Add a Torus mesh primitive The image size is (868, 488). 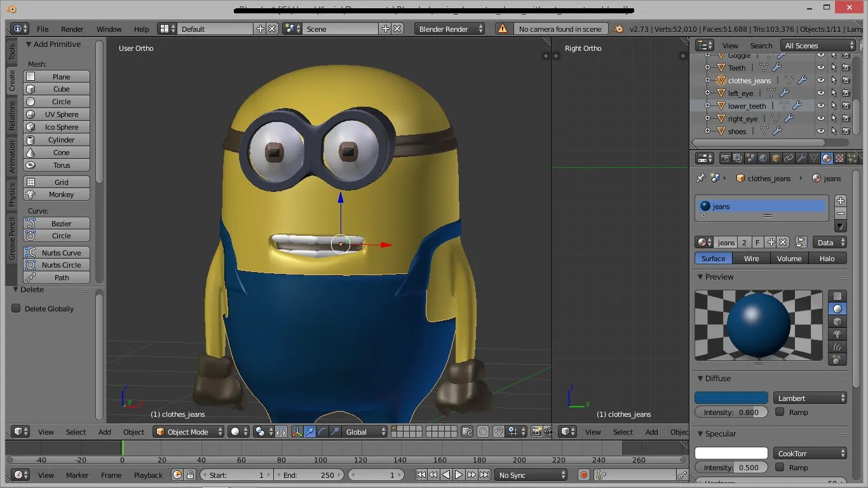click(x=57, y=165)
